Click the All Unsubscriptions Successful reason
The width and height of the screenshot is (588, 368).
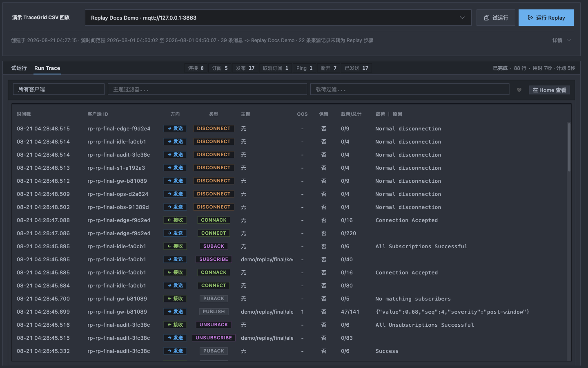(425, 325)
